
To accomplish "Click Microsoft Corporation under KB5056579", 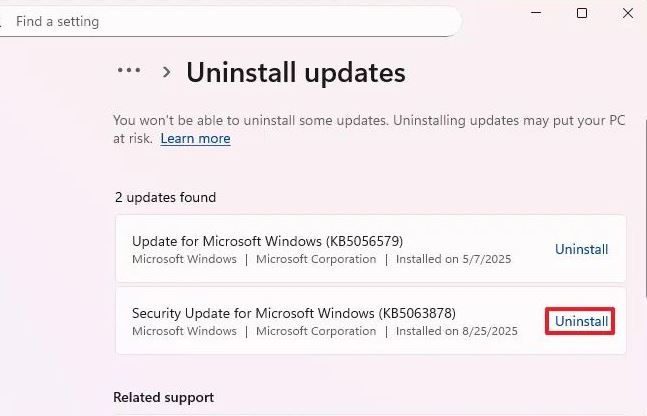I will (316, 259).
